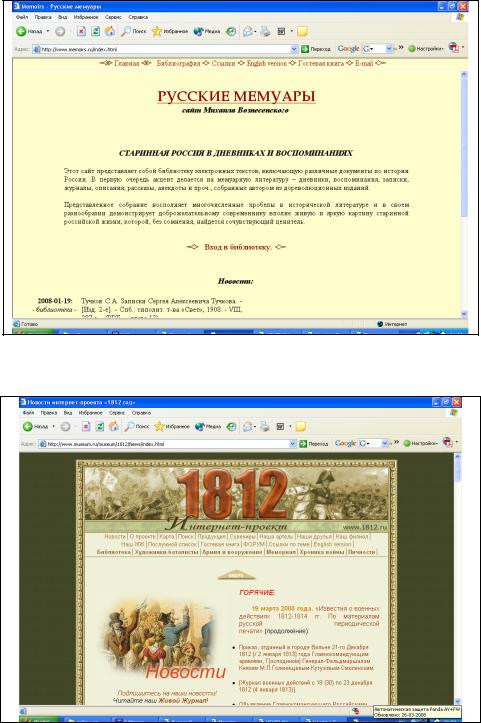Click the yellow note icon in Memoirs toolbar
This screenshot has height=723, width=481.
click(303, 31)
